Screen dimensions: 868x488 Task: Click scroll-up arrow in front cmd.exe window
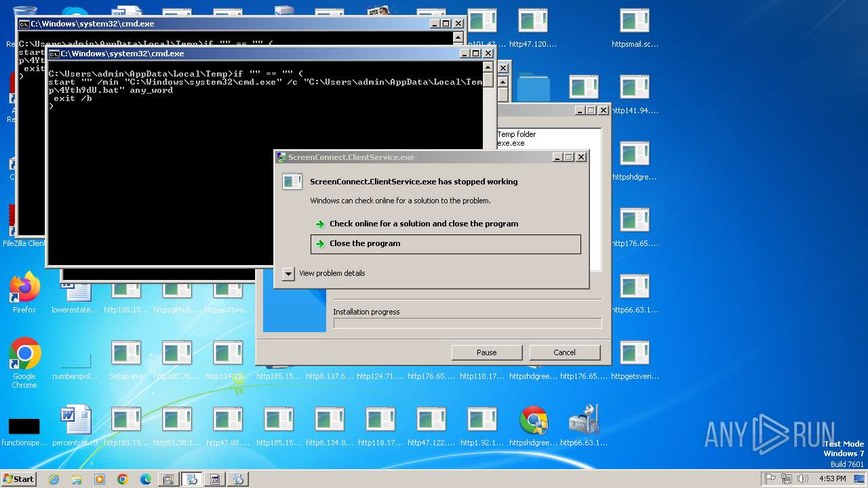click(488, 66)
